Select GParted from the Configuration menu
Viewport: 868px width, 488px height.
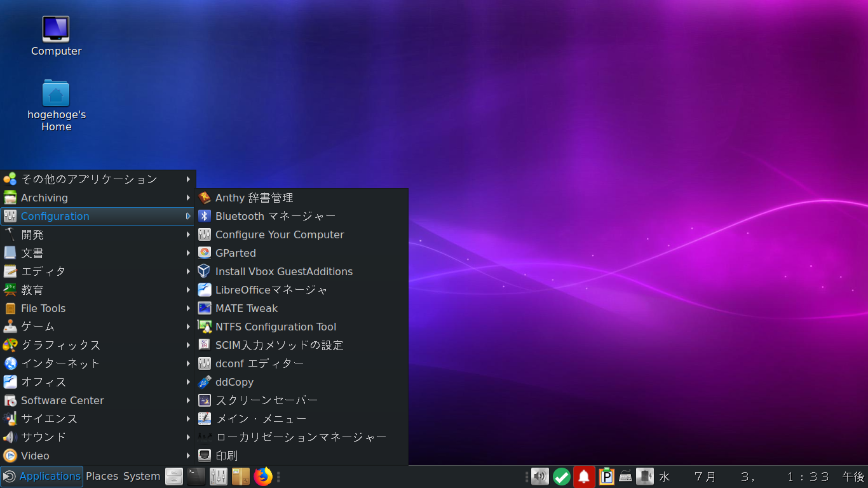pos(236,253)
